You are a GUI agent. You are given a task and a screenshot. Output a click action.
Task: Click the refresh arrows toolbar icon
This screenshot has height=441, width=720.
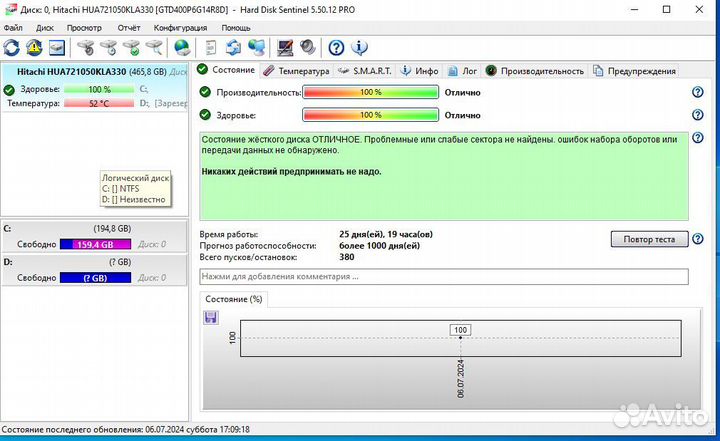pyautogui.click(x=11, y=47)
